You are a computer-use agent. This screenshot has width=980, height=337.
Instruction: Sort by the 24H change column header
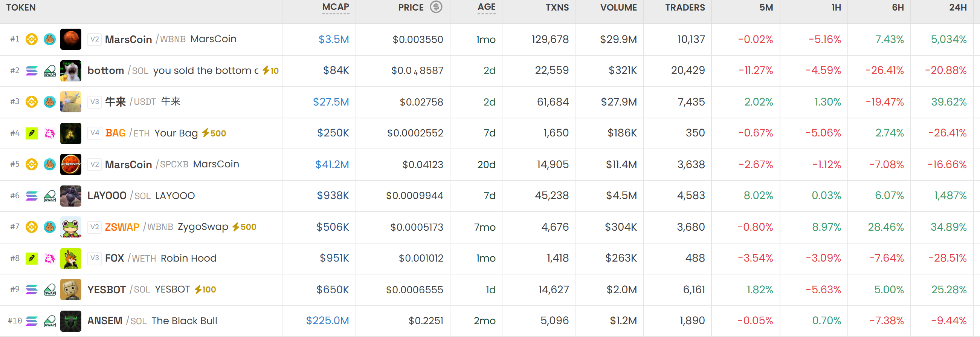(x=958, y=7)
